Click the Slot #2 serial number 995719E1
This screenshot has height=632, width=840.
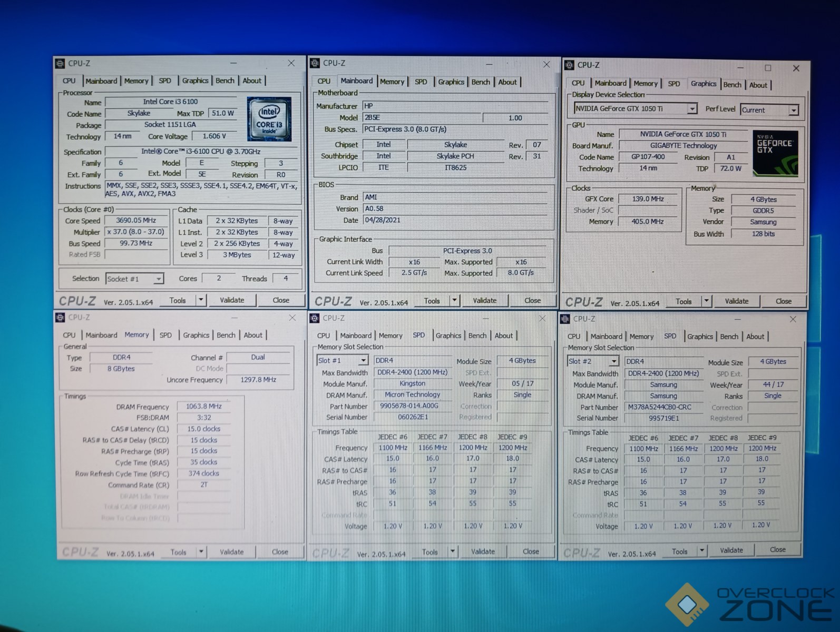663,418
